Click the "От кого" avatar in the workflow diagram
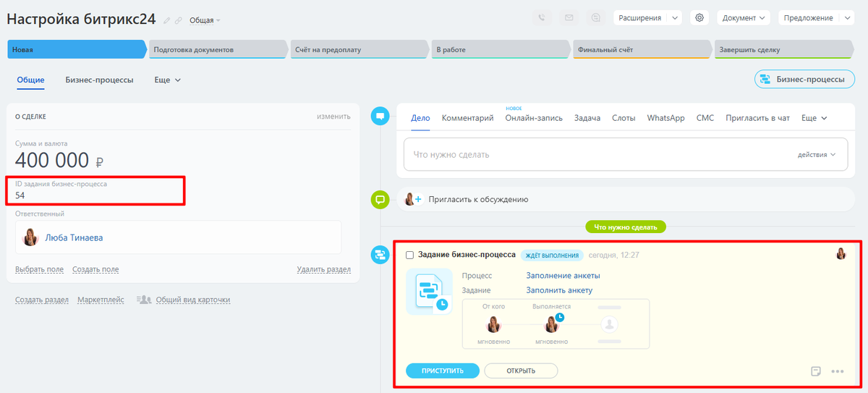This screenshot has height=393, width=868. (x=493, y=324)
